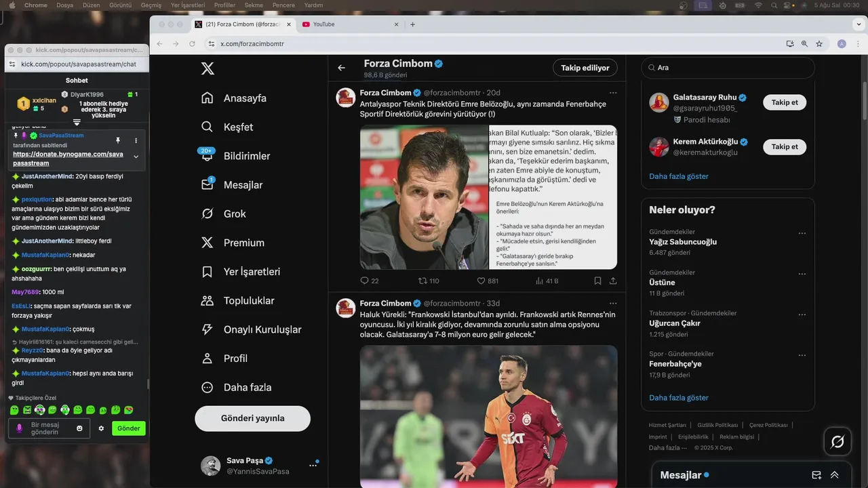Repost the Emre Belözoğlu post
The width and height of the screenshot is (868, 488).
429,281
